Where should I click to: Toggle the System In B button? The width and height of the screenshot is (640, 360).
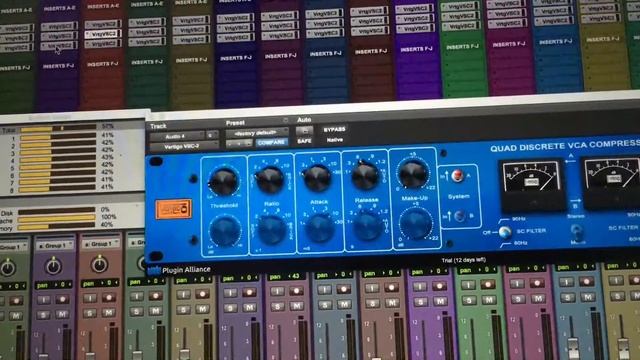coord(460,216)
